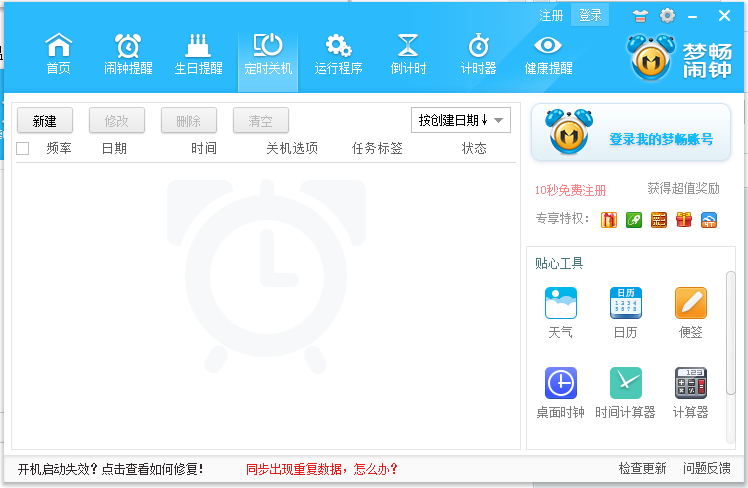Click 检查更新 check update link
748x488 pixels.
(x=642, y=468)
